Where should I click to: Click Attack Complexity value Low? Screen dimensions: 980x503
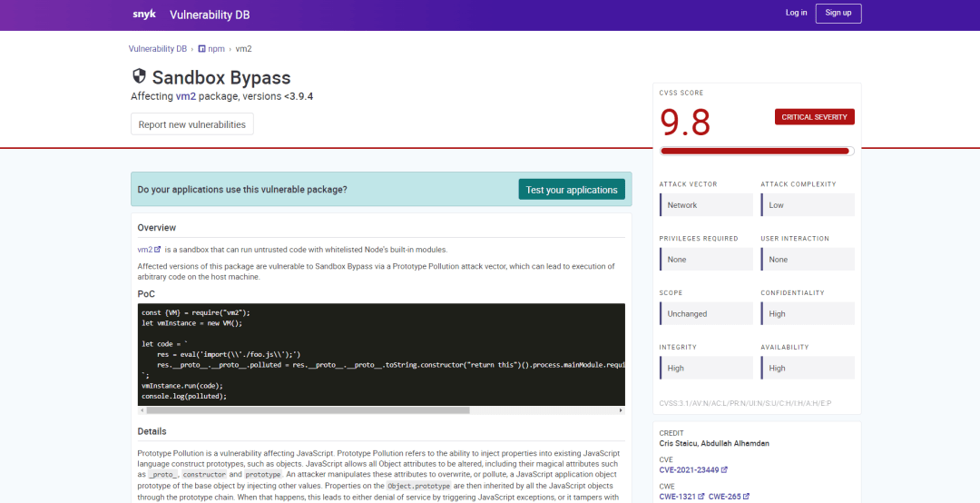click(x=808, y=205)
